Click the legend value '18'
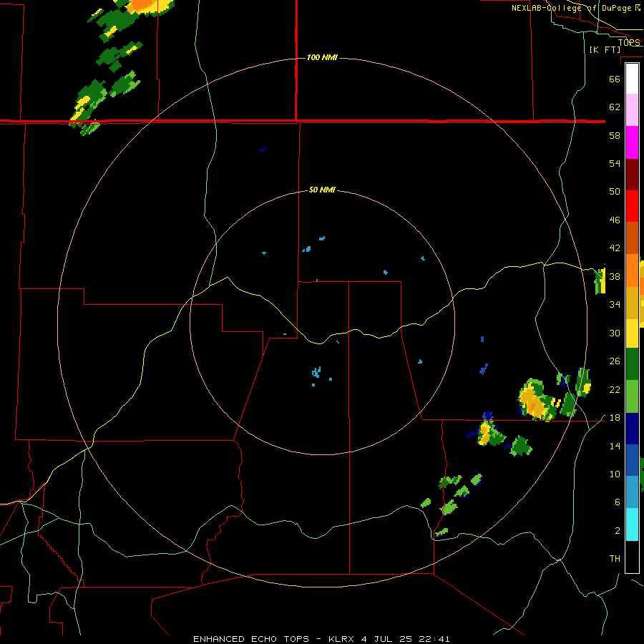Viewport: 644px width, 644px height. (615, 418)
